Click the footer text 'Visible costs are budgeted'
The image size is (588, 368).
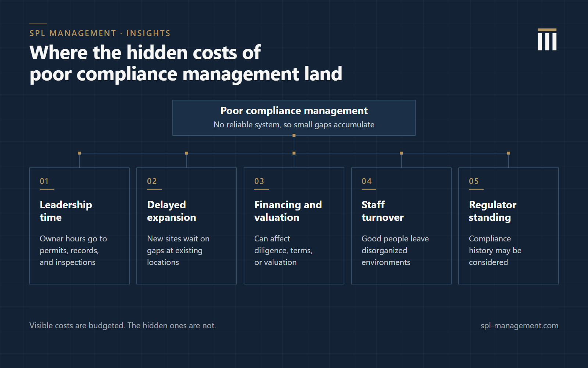tap(77, 326)
